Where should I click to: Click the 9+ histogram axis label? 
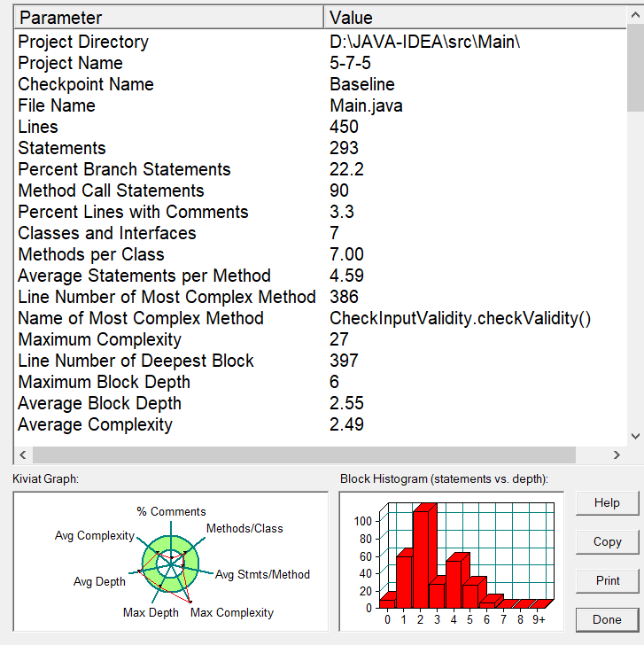click(539, 619)
